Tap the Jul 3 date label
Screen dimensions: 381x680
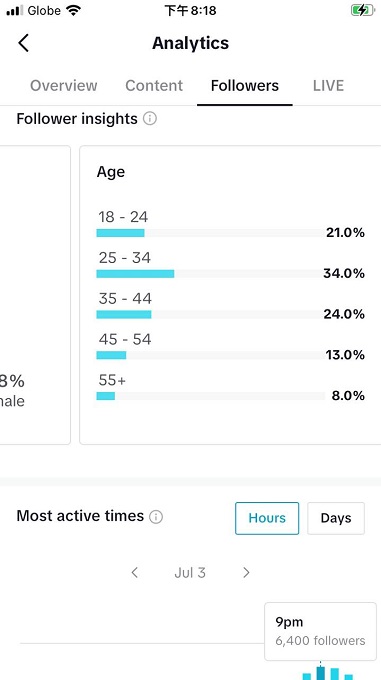pos(190,572)
